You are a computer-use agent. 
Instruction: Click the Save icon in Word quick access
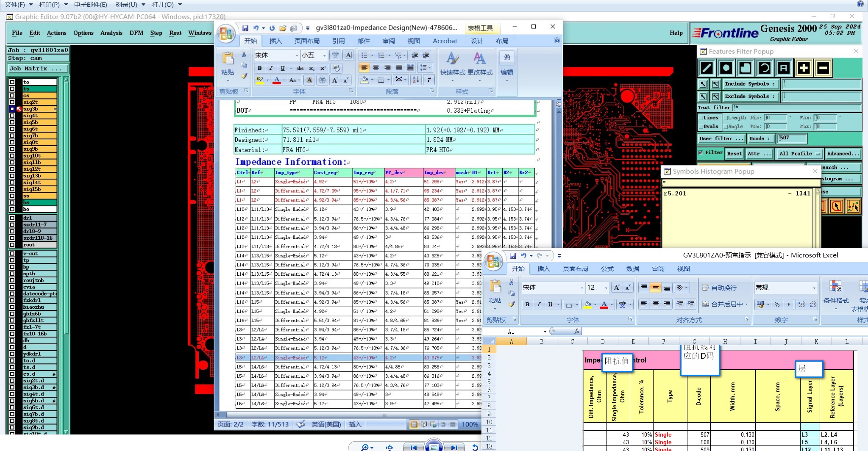245,28
